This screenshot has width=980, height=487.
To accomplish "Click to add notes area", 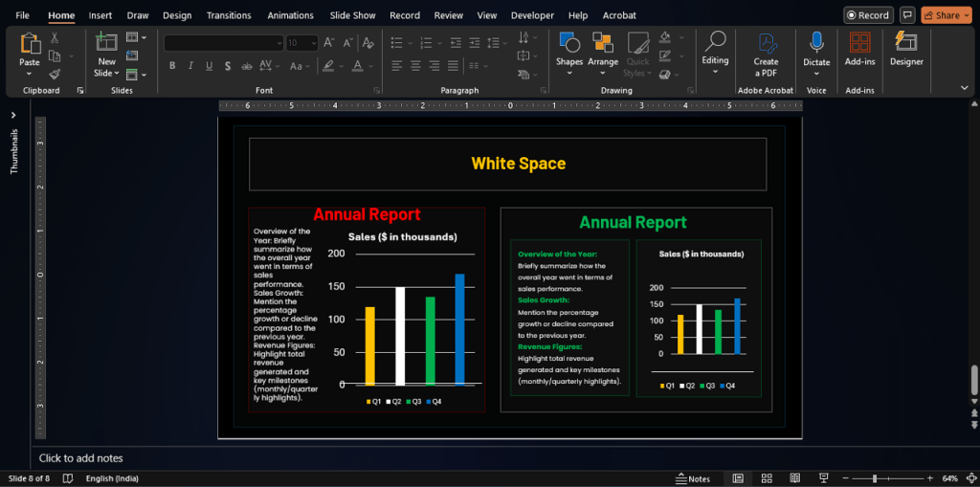I will (x=81, y=458).
